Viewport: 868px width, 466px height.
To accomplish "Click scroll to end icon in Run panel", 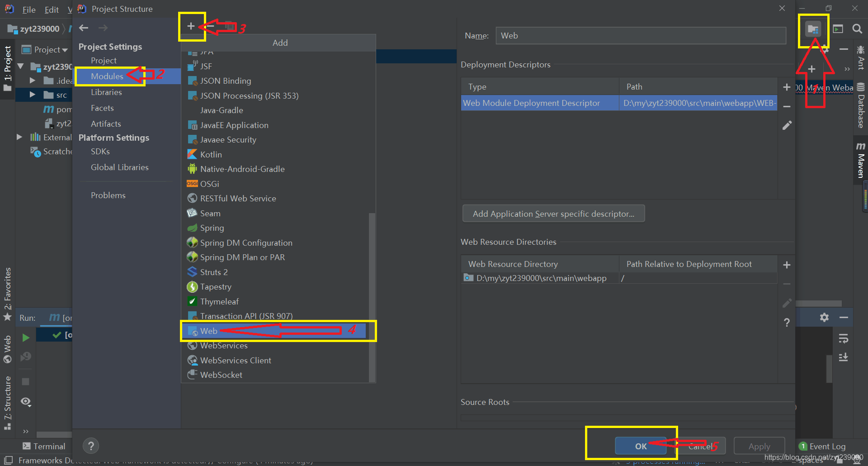I will [844, 357].
